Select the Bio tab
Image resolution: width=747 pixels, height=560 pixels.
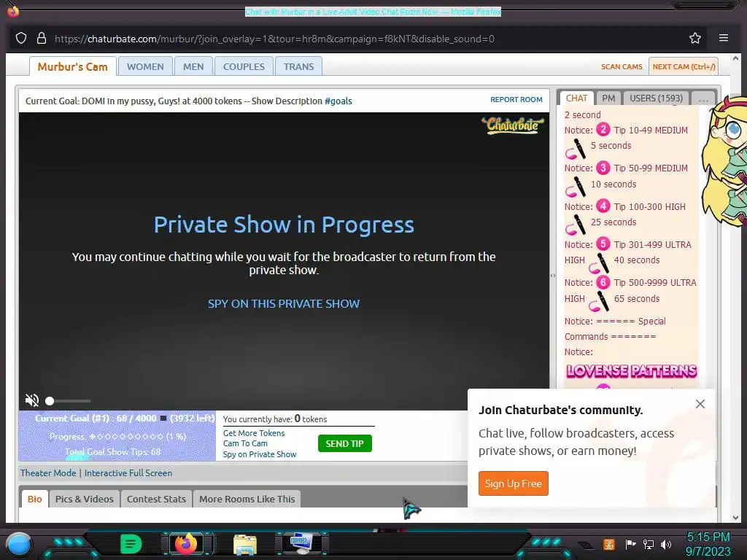(x=35, y=499)
